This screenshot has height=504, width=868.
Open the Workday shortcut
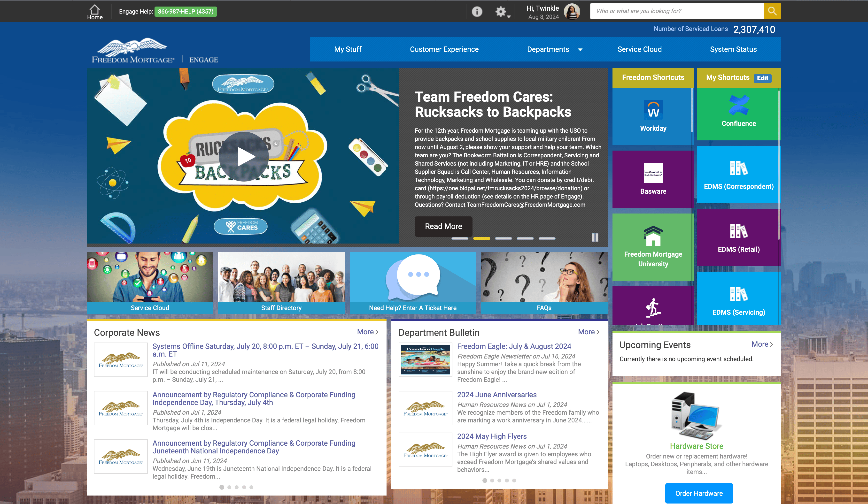653,116
